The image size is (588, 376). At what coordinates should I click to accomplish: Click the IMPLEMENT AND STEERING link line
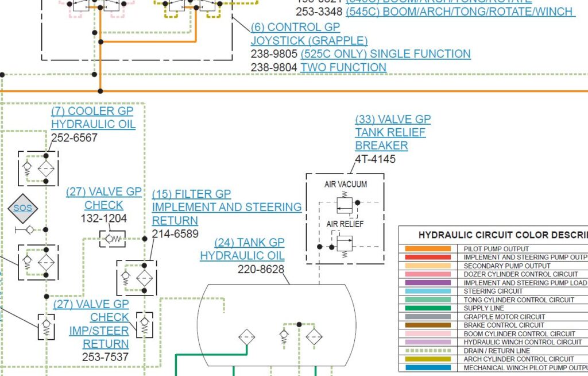(x=226, y=207)
